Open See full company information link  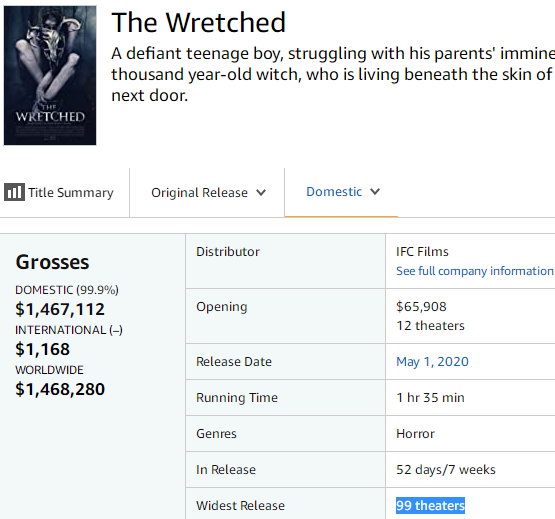pyautogui.click(x=475, y=271)
